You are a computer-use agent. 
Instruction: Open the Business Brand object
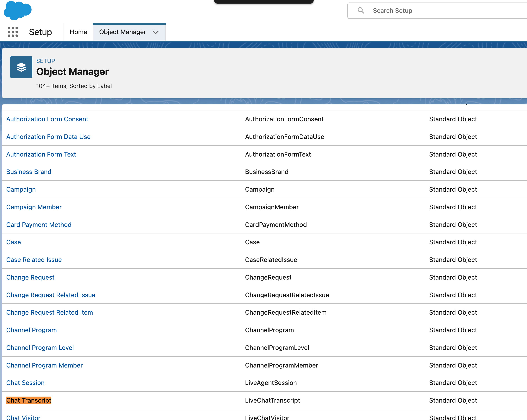tap(29, 172)
